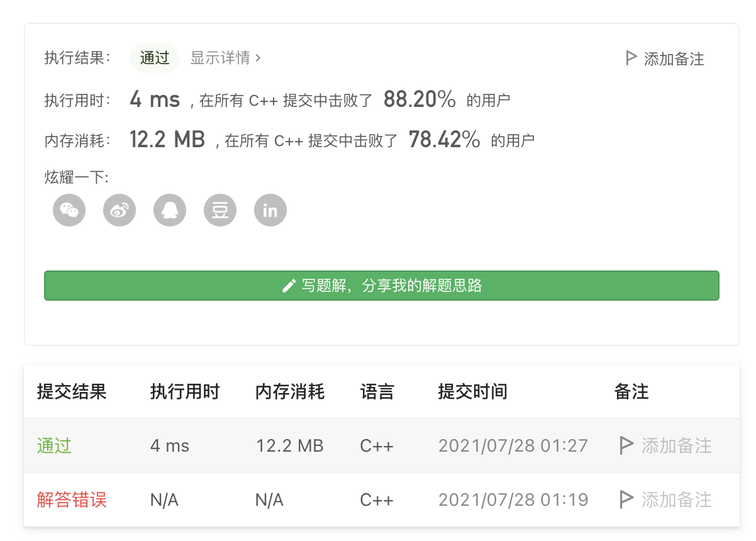This screenshot has height=541, width=756.
Task: Share result via QQ penguin icon
Action: [170, 210]
